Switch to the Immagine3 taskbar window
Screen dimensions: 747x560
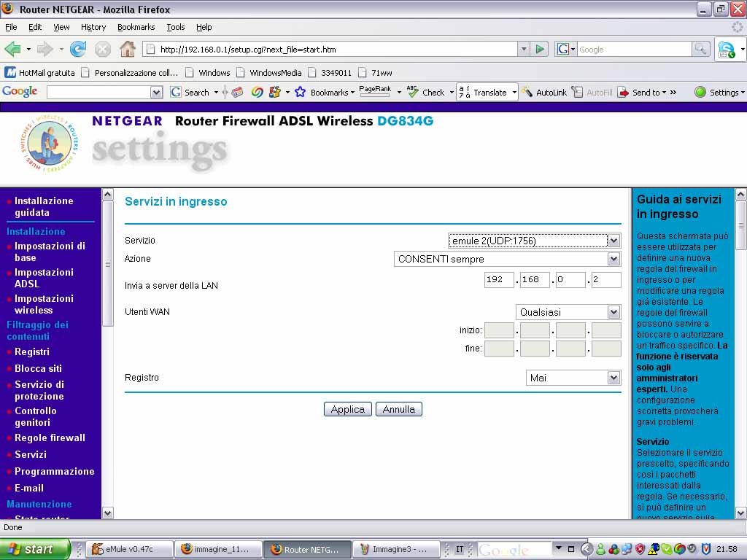[398, 549]
